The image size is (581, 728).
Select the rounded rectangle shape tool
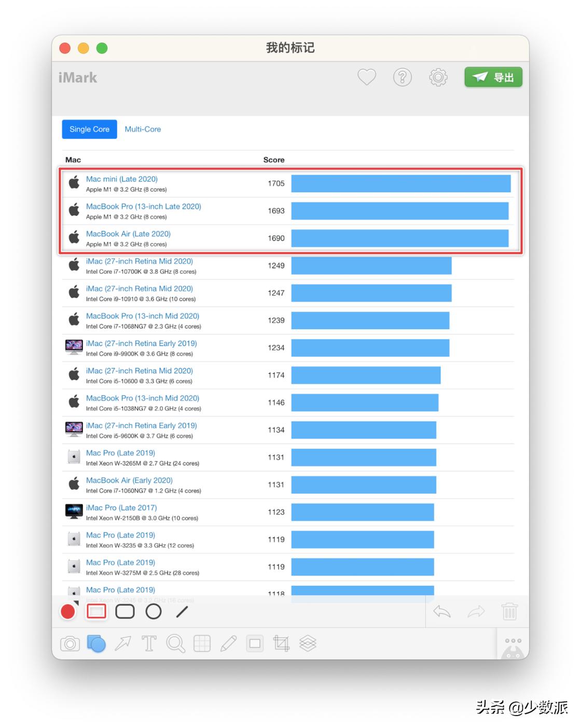pos(125,612)
